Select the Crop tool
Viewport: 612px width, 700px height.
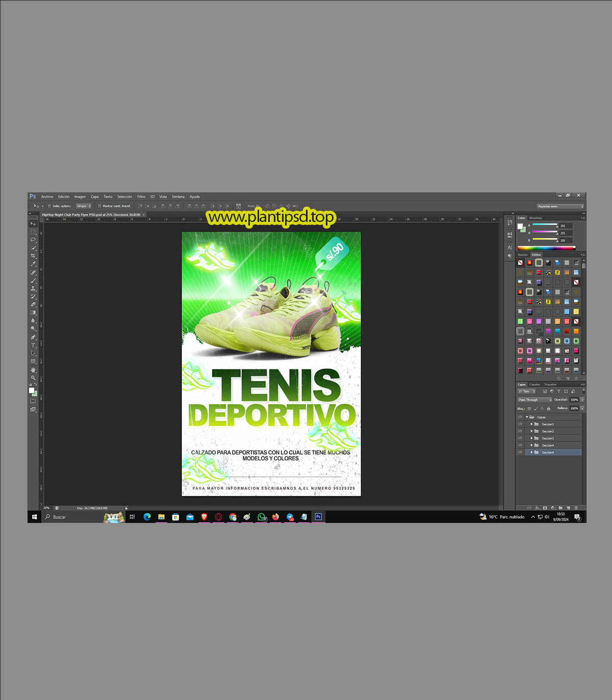pyautogui.click(x=33, y=256)
